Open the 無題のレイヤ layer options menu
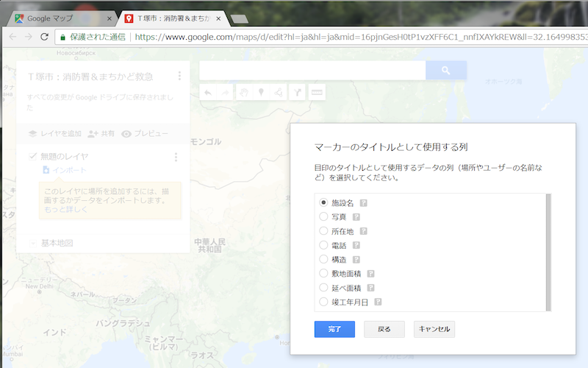Image resolution: width=588 pixels, height=368 pixels. [x=176, y=157]
